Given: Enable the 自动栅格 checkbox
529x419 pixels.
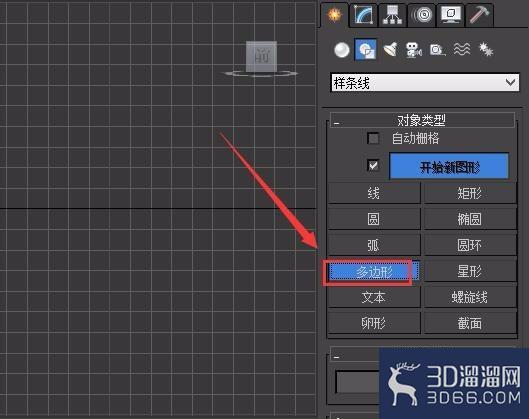Looking at the screenshot, I should point(373,138).
